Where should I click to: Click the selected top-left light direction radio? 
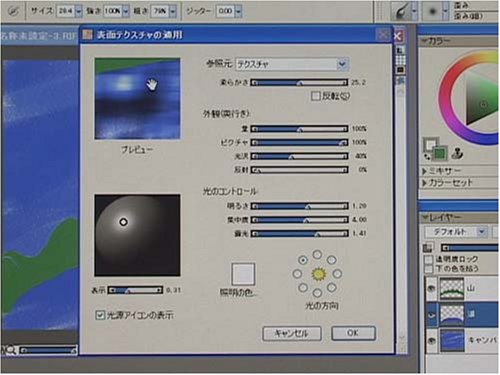point(303,260)
